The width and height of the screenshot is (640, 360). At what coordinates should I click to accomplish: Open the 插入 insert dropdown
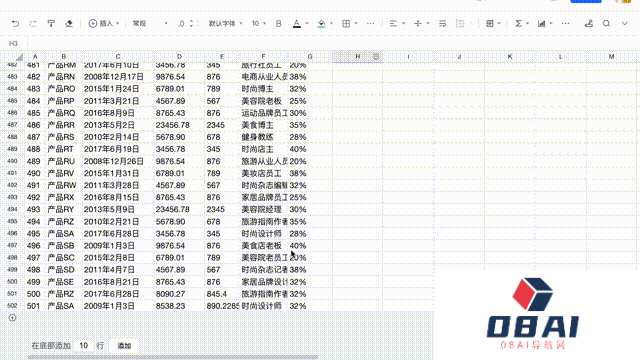click(104, 24)
